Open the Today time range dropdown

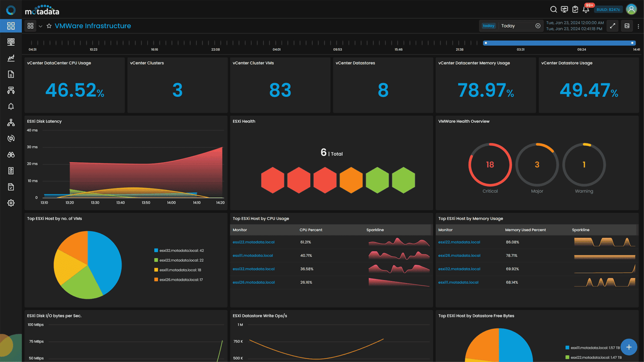pyautogui.click(x=511, y=26)
